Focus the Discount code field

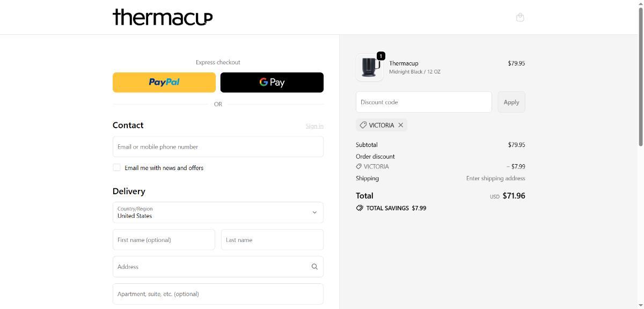click(x=423, y=102)
